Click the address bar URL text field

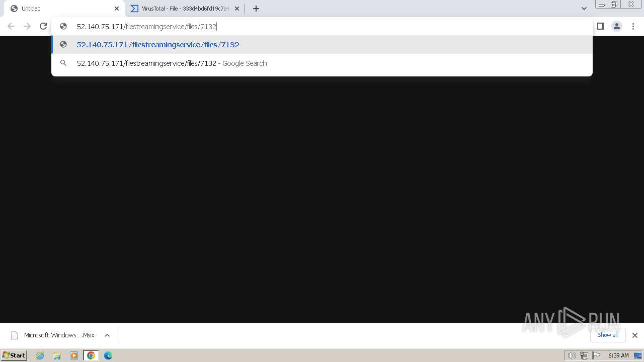[322, 27]
